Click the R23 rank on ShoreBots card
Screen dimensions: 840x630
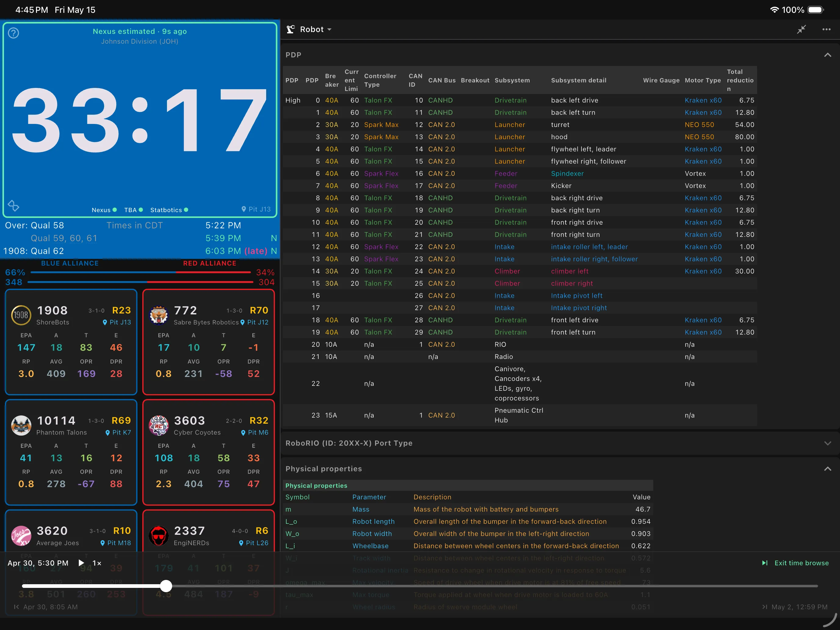pyautogui.click(x=121, y=310)
